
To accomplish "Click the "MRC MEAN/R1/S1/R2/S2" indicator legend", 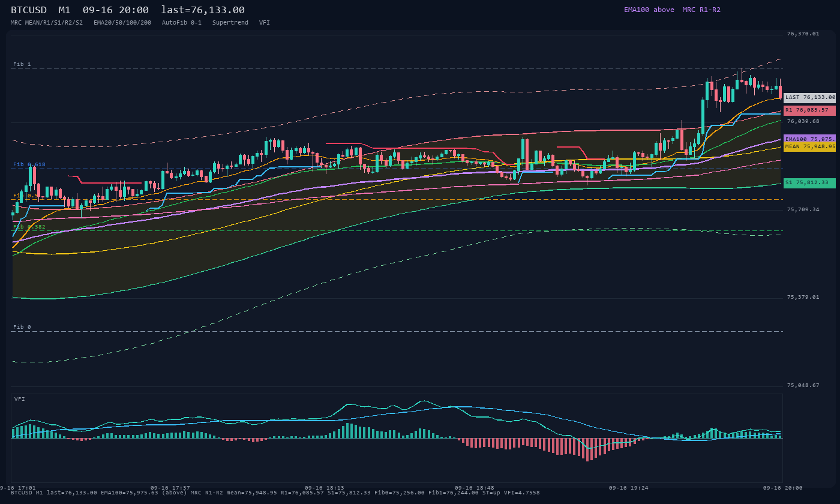I will (47, 23).
